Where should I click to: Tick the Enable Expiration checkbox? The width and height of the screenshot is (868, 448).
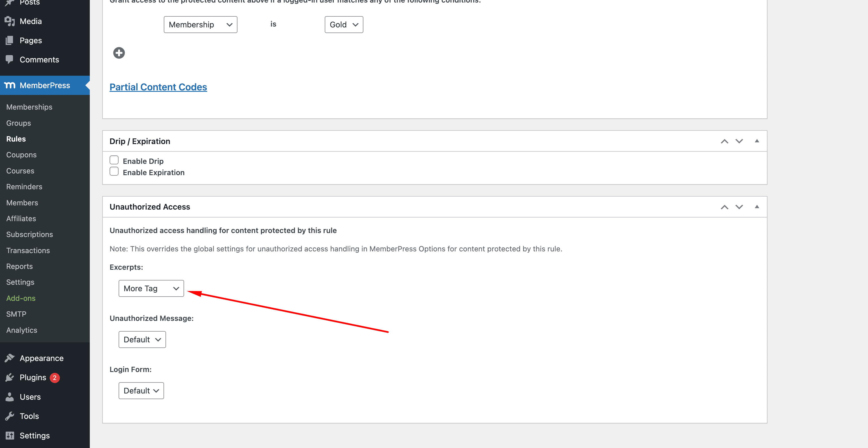(x=114, y=171)
